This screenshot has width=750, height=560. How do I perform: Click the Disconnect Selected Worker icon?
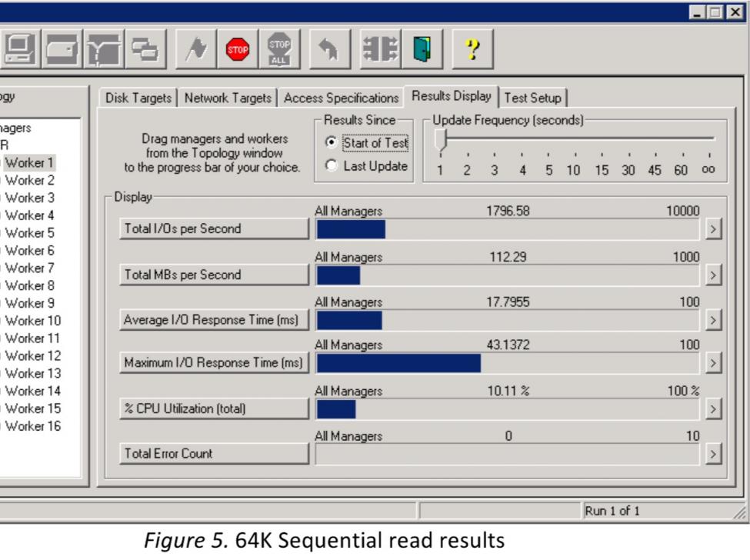(x=380, y=48)
